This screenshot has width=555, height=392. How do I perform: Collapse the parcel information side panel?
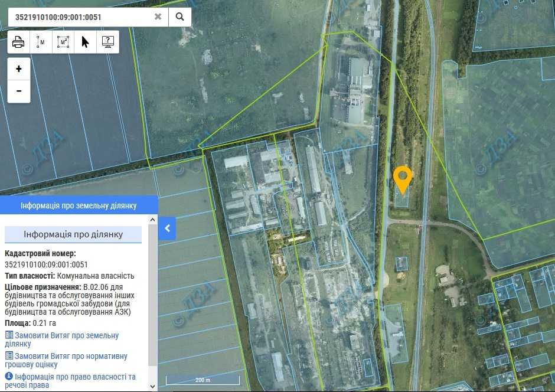point(168,228)
